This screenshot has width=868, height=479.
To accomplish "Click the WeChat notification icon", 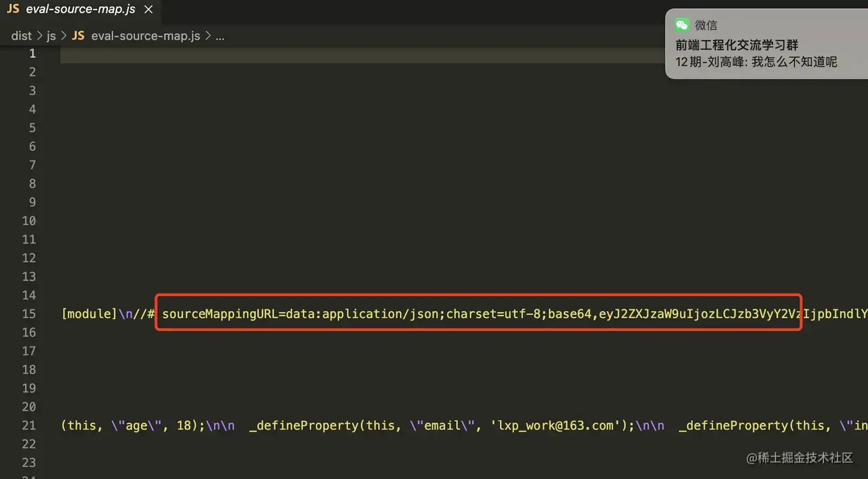I will click(682, 25).
